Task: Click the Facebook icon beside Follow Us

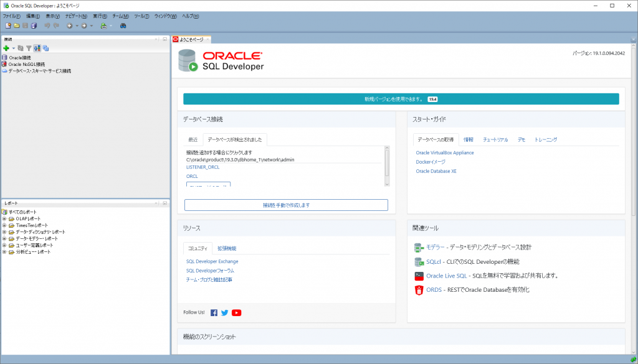Action: point(214,312)
